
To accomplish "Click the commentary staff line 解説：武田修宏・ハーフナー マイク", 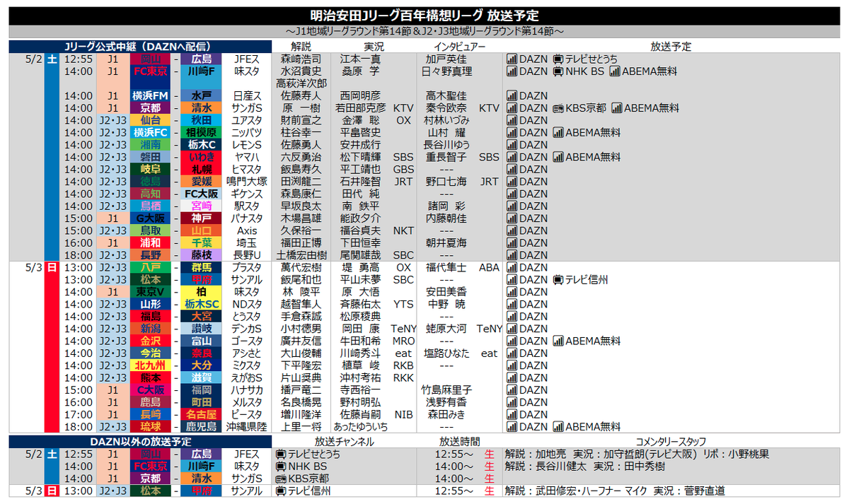I will click(574, 491).
